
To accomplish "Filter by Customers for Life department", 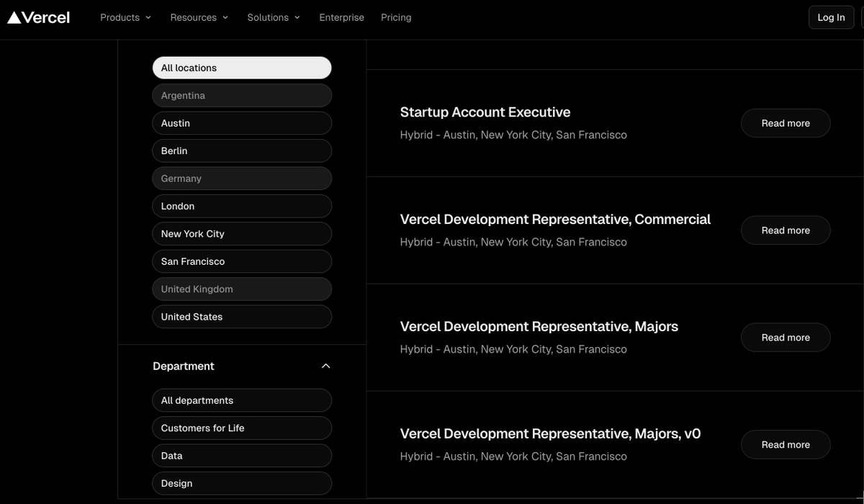I will pos(242,428).
